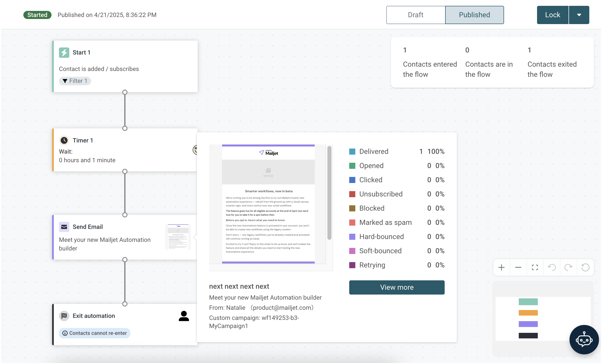Switch to the Published view
The height and width of the screenshot is (364, 602).
point(474,15)
